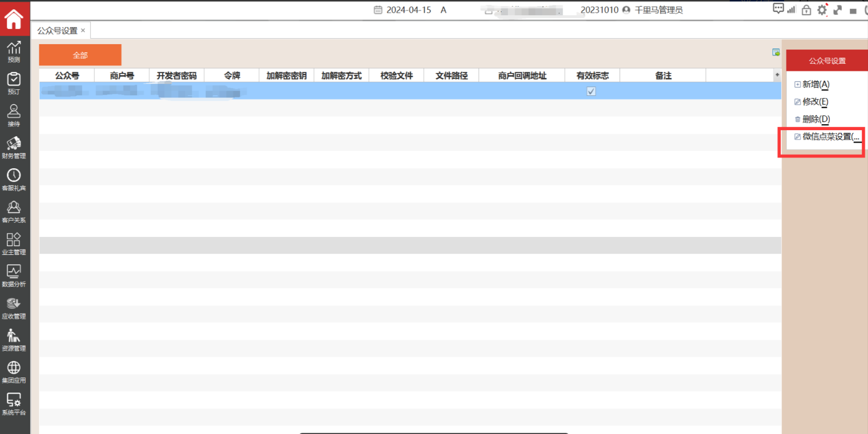The height and width of the screenshot is (434, 868).
Task: Open the 接待 reception module
Action: [x=14, y=115]
